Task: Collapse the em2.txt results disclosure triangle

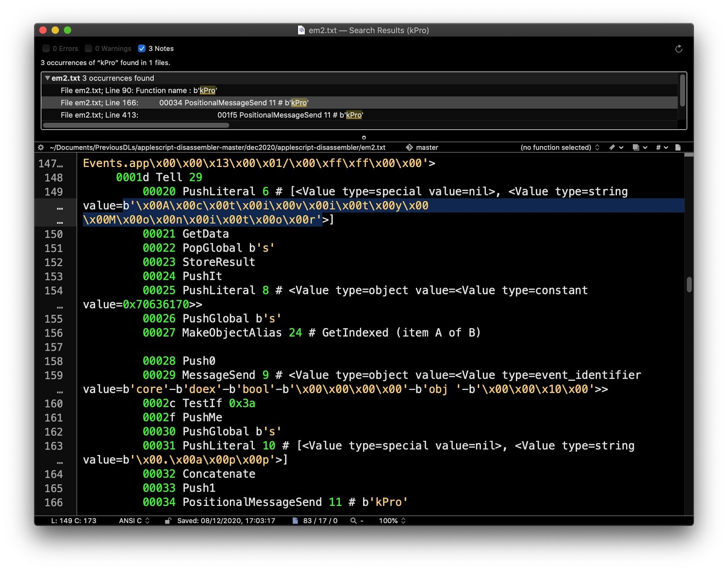Action: point(47,78)
